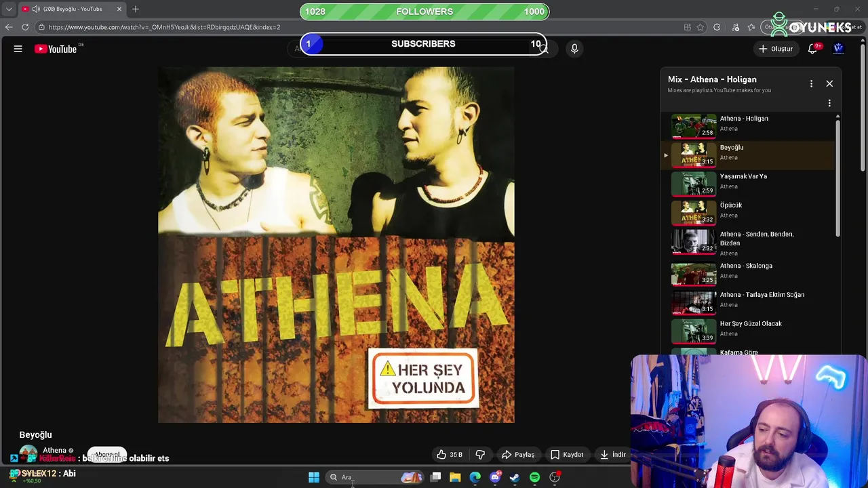This screenshot has width=868, height=488.
Task: Open the Athena channel avatar
Action: [x=28, y=454]
